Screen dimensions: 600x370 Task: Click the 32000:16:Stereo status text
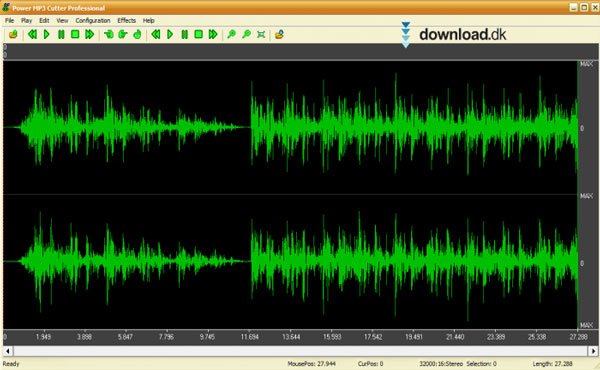pyautogui.click(x=441, y=364)
